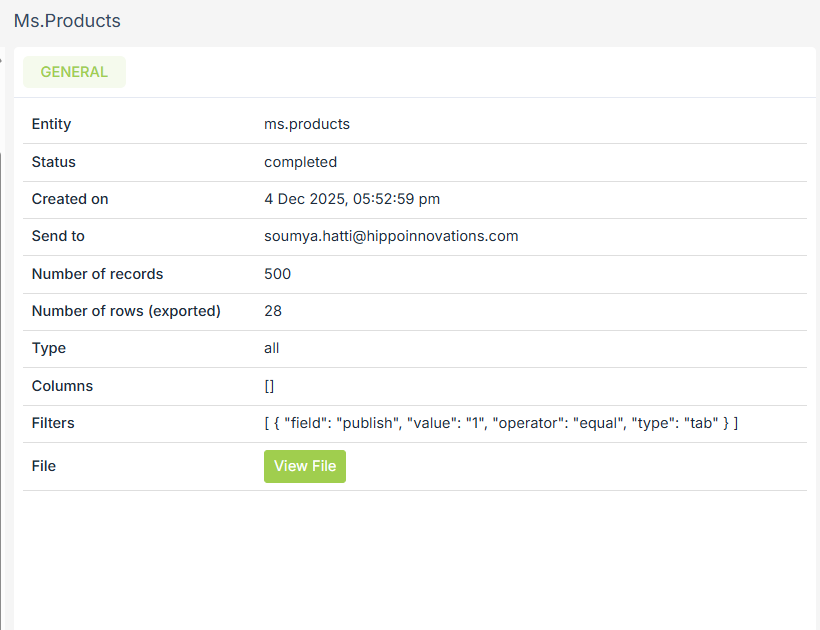Click the Entity field label
This screenshot has height=630, width=820.
pos(52,124)
